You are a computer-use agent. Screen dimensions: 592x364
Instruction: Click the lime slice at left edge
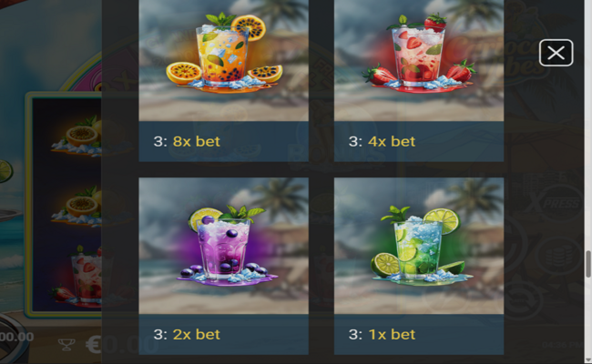[6, 171]
